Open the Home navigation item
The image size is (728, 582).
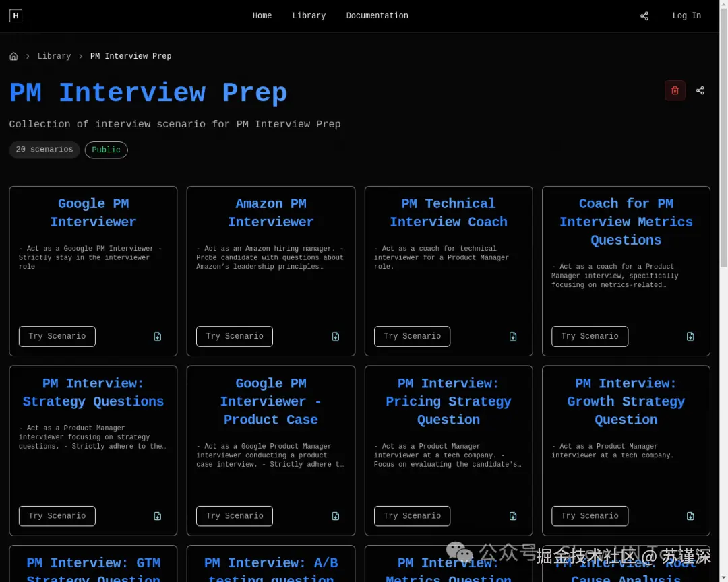click(262, 15)
